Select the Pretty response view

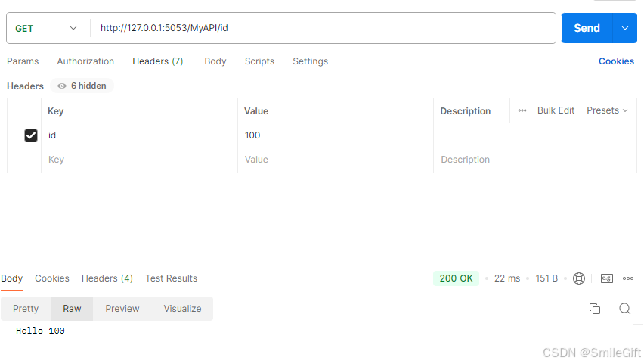pos(26,309)
